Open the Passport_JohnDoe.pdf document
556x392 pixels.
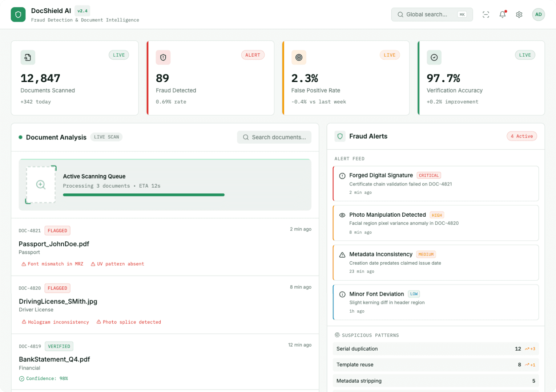coord(54,244)
